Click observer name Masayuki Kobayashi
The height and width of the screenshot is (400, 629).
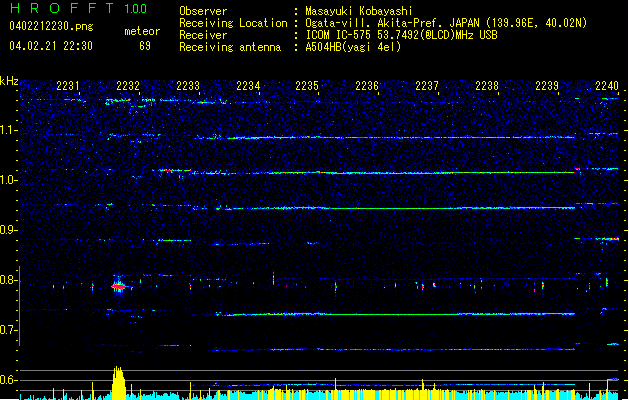coord(359,11)
